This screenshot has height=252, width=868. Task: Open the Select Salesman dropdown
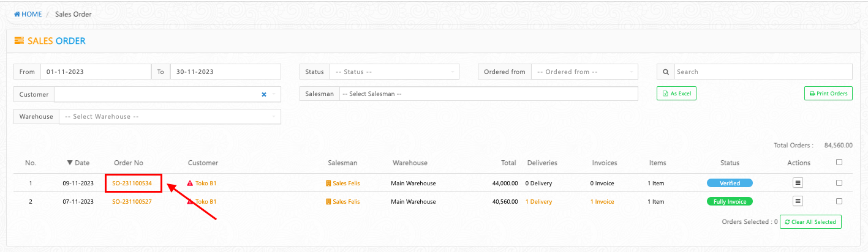coord(488,94)
